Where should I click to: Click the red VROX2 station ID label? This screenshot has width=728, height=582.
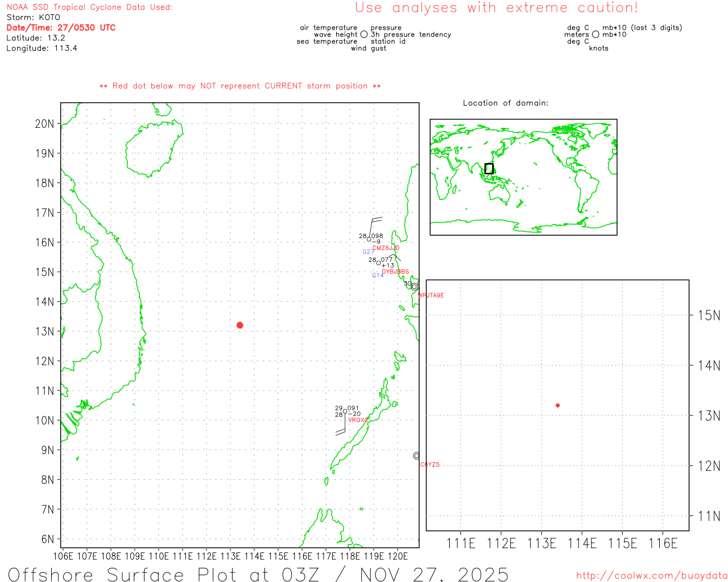[358, 420]
